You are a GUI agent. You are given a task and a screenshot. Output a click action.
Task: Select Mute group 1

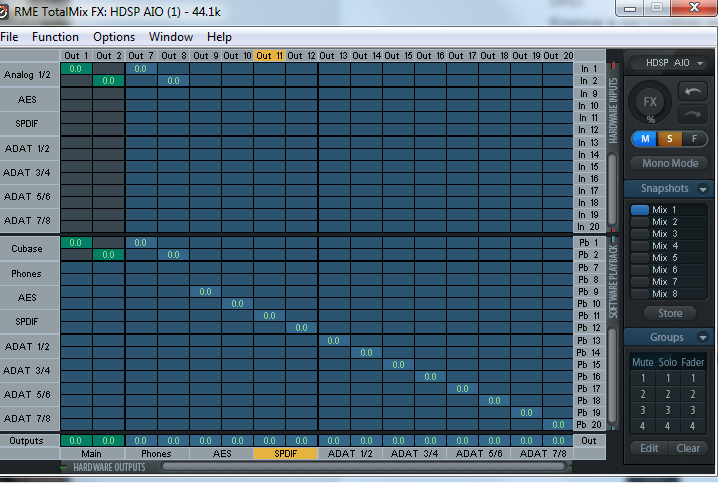pos(642,378)
